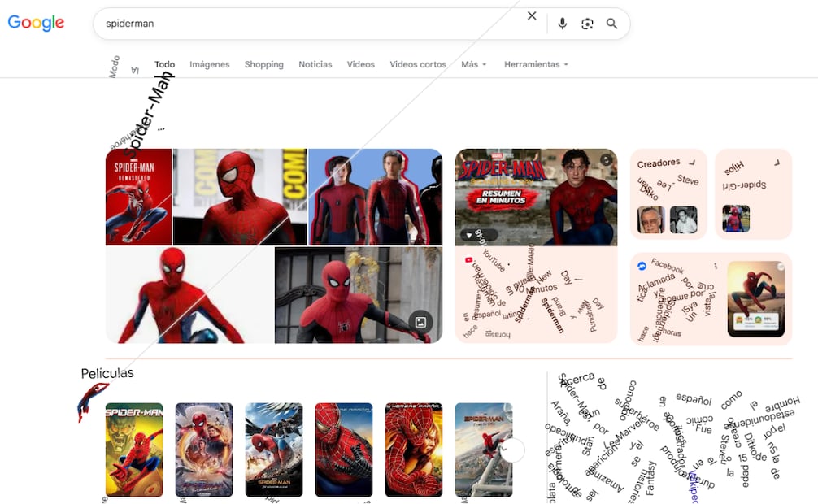The image size is (818, 504).
Task: Click the YouTube icon in video card
Action: click(468, 260)
